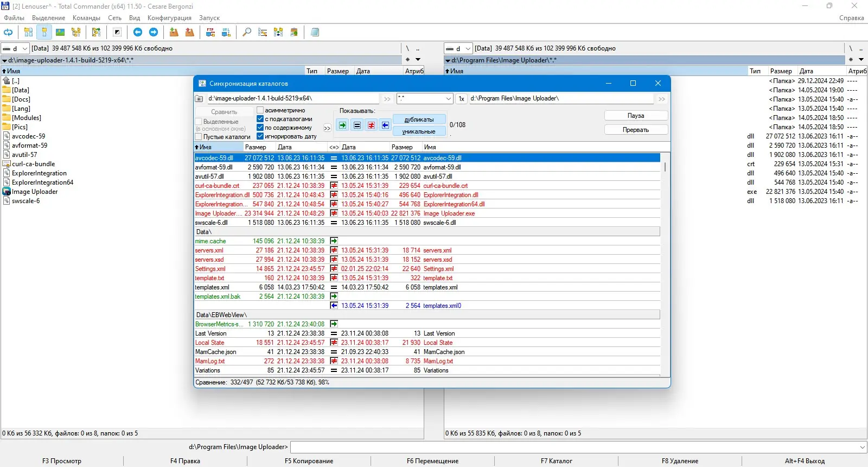The height and width of the screenshot is (467, 868).
Task: Open the FTP connection icon
Action: click(210, 33)
